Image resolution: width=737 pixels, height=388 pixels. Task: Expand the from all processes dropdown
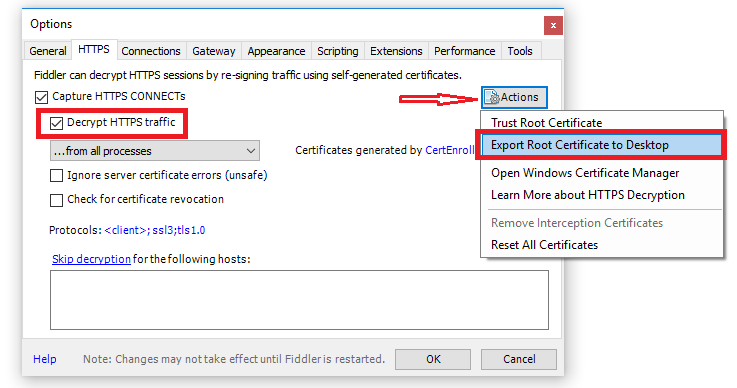tap(155, 151)
